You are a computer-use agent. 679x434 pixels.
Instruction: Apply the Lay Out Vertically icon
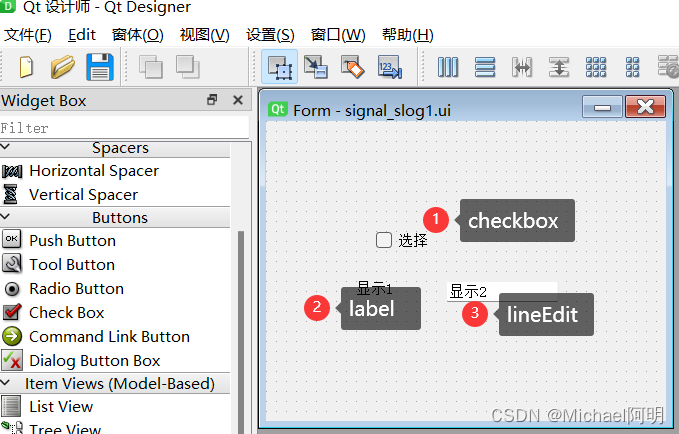coord(485,67)
